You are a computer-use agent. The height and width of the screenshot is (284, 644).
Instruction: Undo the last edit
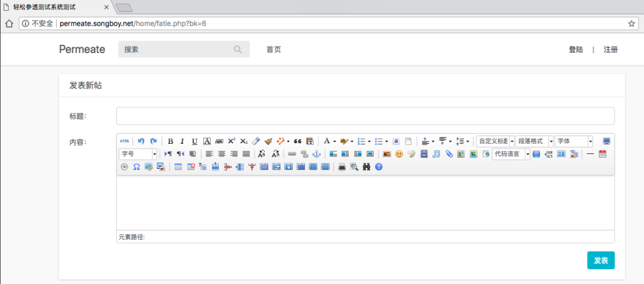pyautogui.click(x=141, y=141)
